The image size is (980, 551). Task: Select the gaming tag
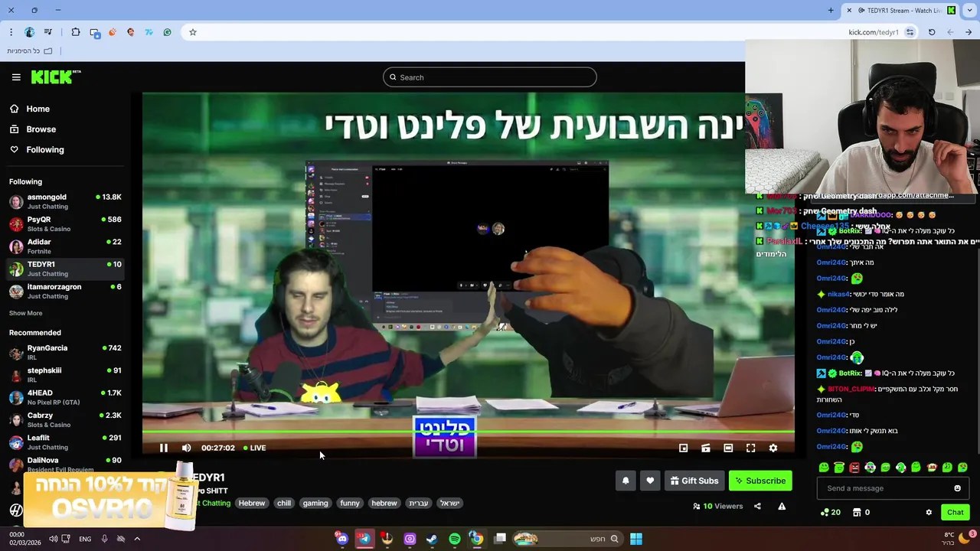tap(315, 503)
